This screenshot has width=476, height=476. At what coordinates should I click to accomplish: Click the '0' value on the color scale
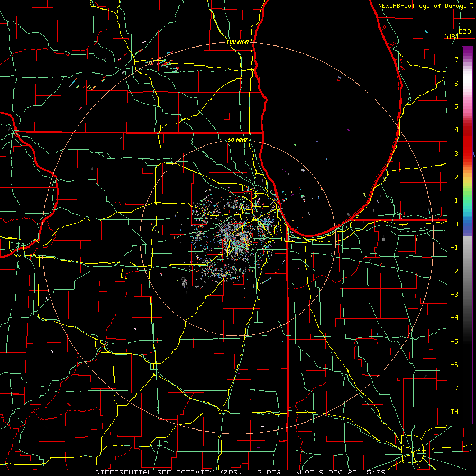(456, 224)
